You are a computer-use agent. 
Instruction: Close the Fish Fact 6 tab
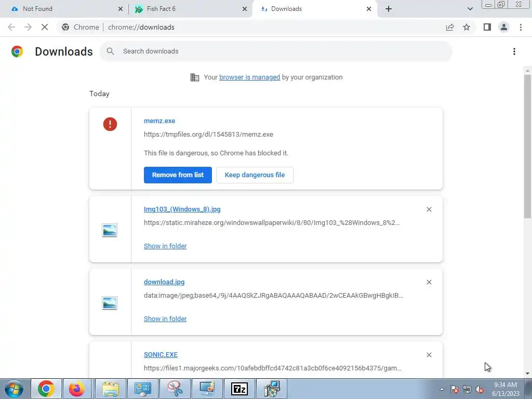[x=245, y=9]
